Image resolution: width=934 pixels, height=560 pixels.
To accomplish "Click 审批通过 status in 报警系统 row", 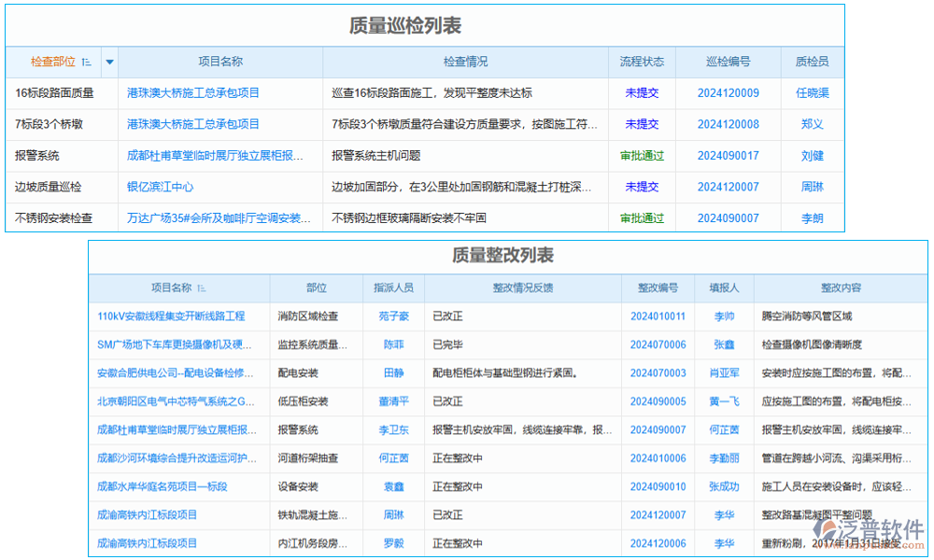I will [x=642, y=155].
